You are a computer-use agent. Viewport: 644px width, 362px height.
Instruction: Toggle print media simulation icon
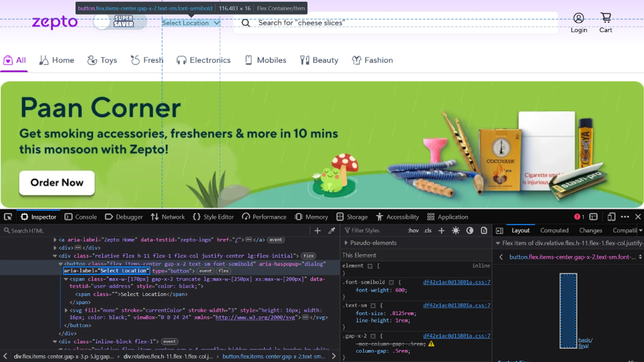484,231
